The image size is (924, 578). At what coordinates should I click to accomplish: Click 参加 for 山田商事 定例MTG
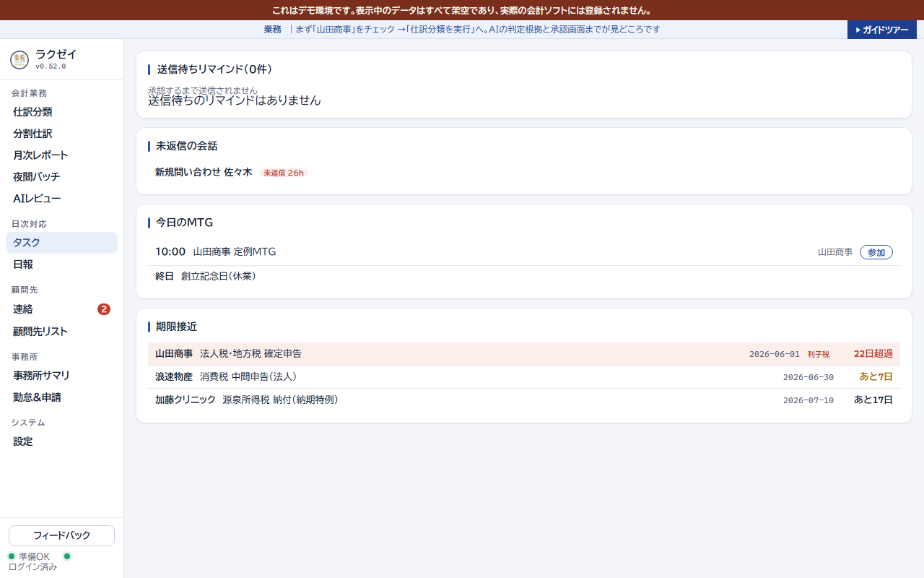click(x=876, y=252)
